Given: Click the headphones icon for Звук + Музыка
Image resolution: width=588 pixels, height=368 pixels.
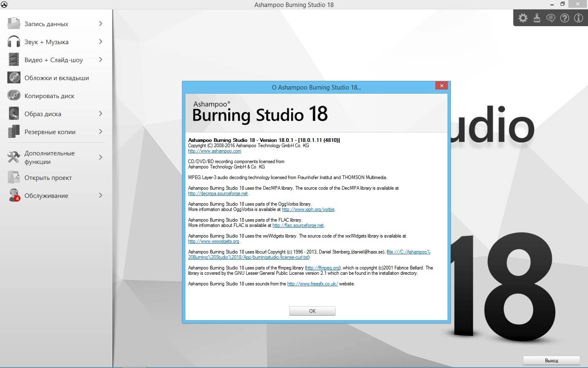Looking at the screenshot, I should coord(13,41).
